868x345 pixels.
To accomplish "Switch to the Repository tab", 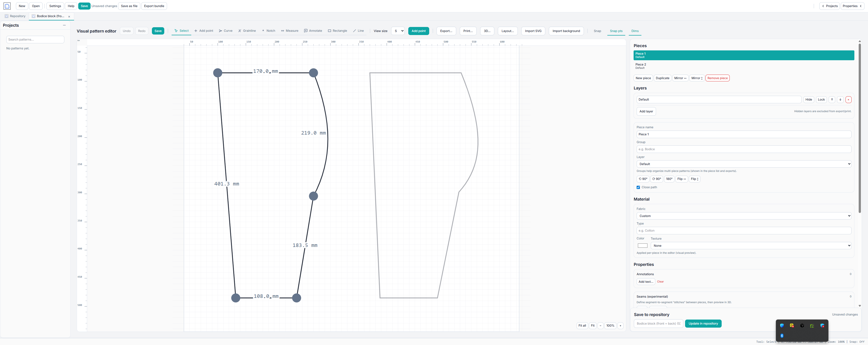I will click(x=15, y=16).
